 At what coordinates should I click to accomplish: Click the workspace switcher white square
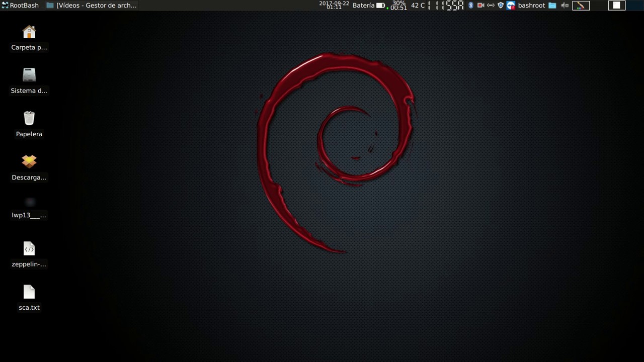point(616,6)
